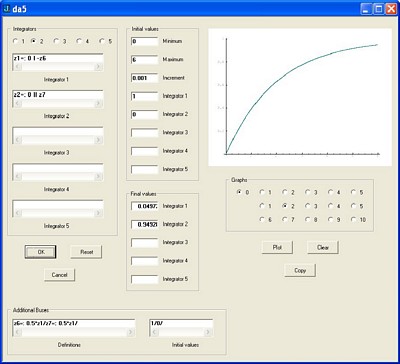Click Final values Integrator 2 field
Screen dimensions: 400x364
pos(144,224)
